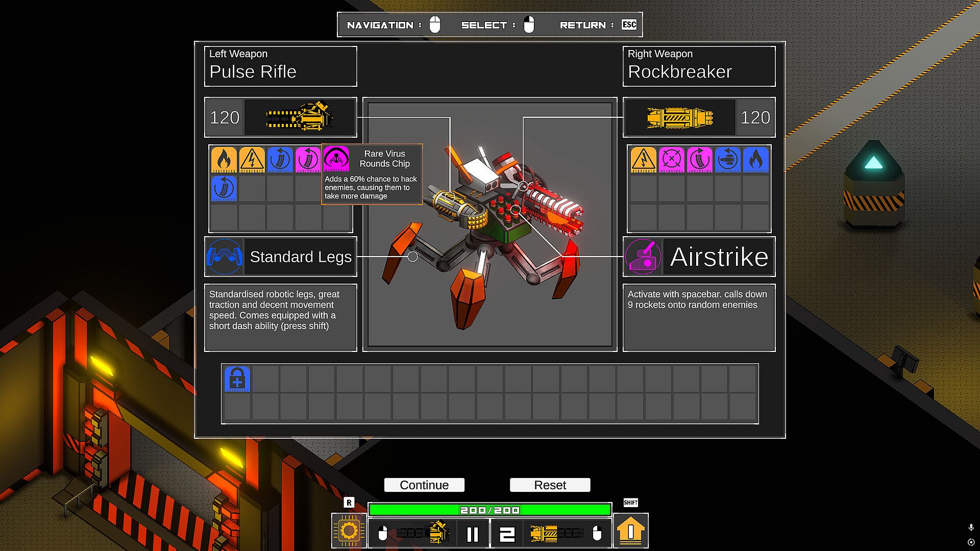The image size is (980, 551).
Task: Click the second-row blue reload chip
Action: coord(224,188)
